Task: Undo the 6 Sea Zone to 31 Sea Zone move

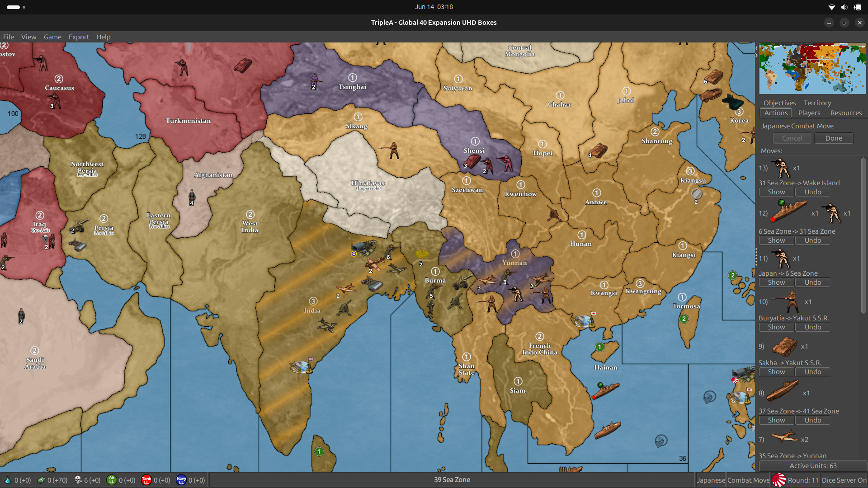Action: 812,240
